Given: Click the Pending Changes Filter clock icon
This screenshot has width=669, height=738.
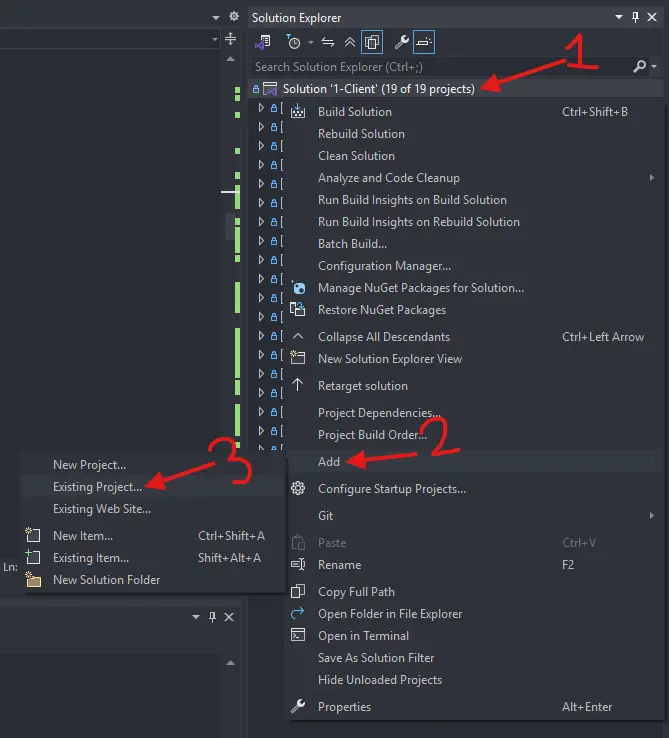Looking at the screenshot, I should tap(293, 42).
